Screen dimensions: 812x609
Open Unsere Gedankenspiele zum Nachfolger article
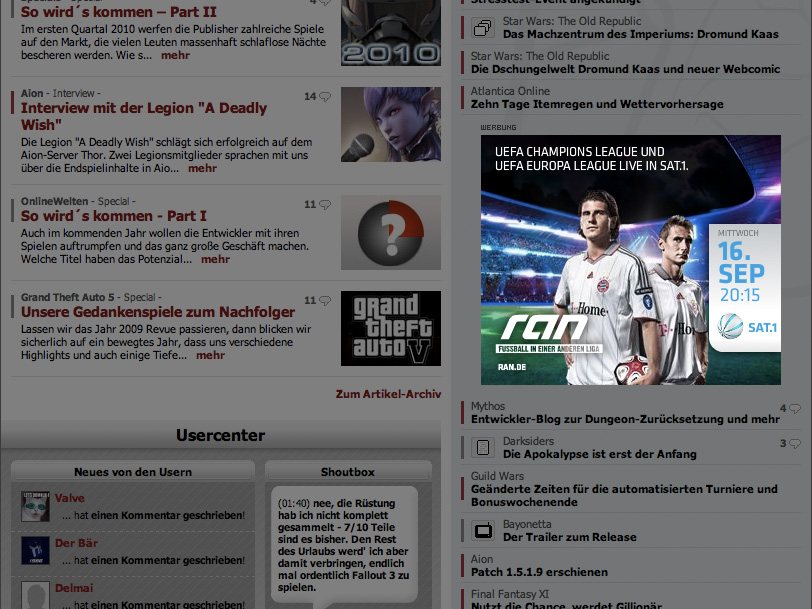click(158, 312)
